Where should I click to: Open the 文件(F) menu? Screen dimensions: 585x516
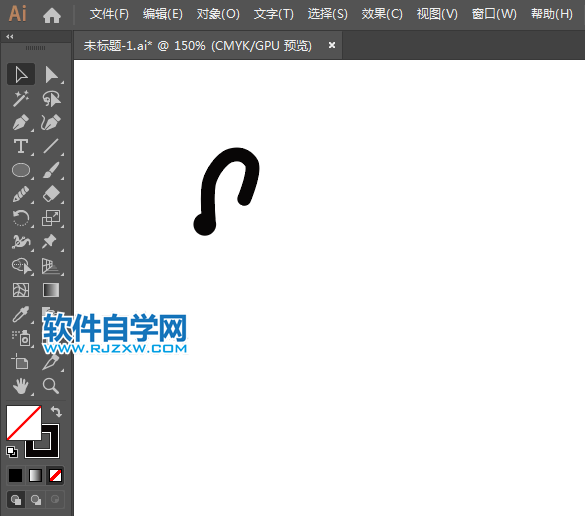point(109,14)
